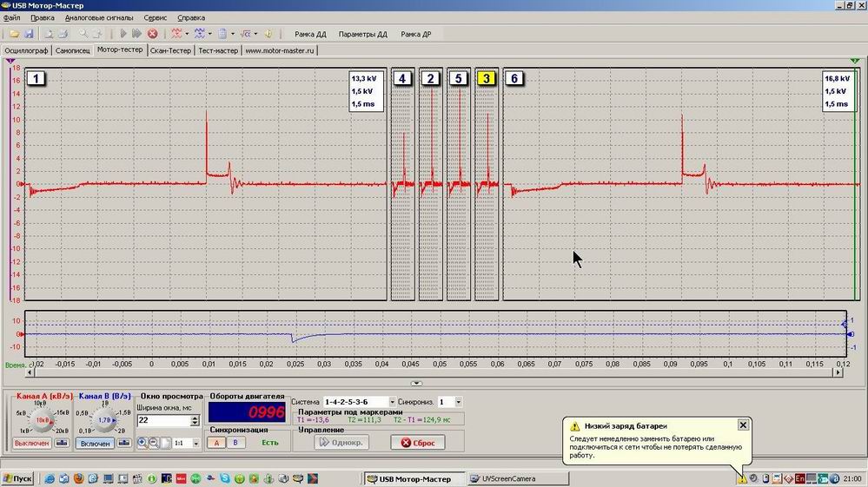
Task: Select cylinder 6 panel label
Action: click(x=514, y=78)
